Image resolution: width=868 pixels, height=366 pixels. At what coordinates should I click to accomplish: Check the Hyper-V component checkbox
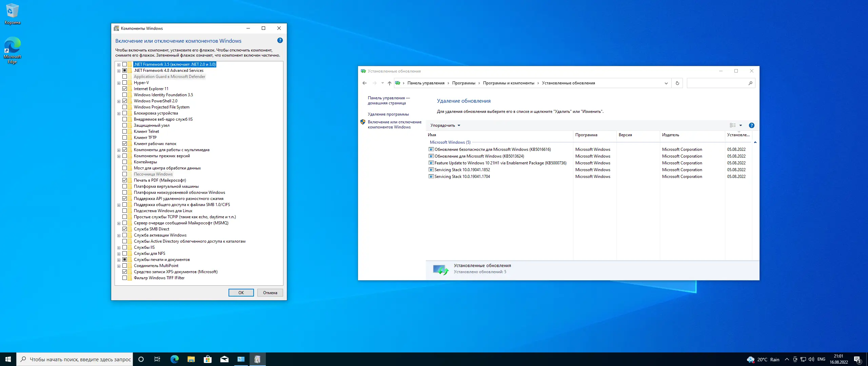click(x=125, y=83)
